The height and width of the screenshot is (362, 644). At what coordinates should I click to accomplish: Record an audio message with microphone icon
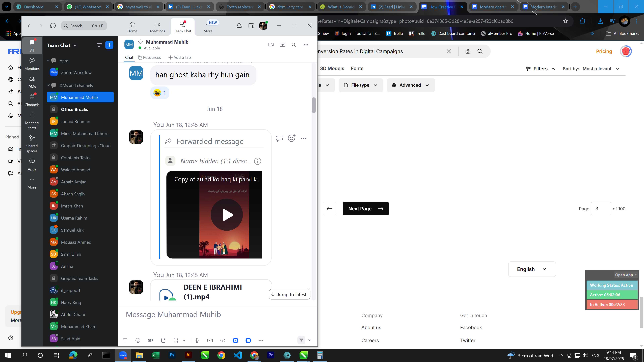click(x=197, y=340)
